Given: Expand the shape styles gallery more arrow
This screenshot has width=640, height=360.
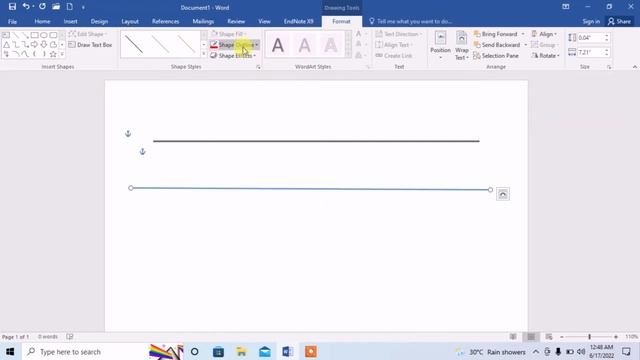Looking at the screenshot, I should (x=204, y=54).
